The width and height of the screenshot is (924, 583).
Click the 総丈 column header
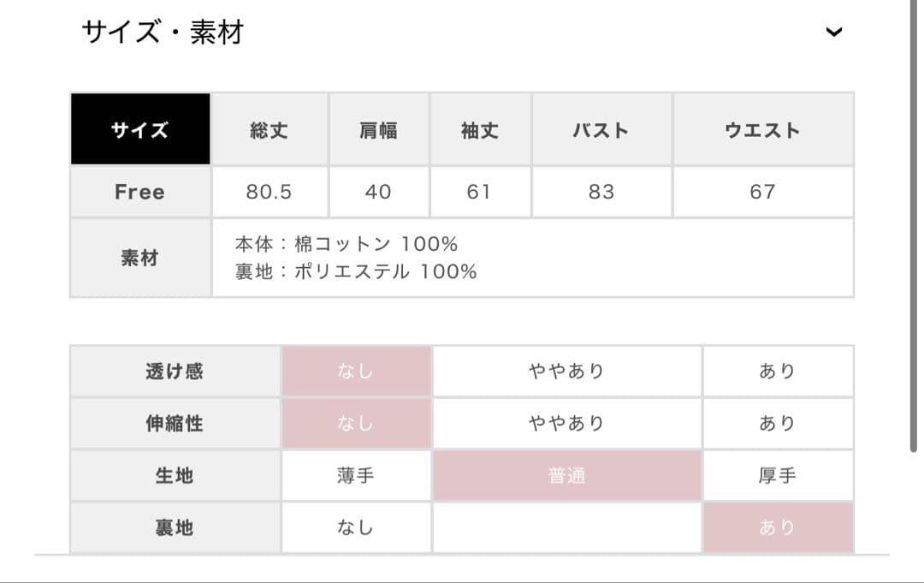pos(269,130)
